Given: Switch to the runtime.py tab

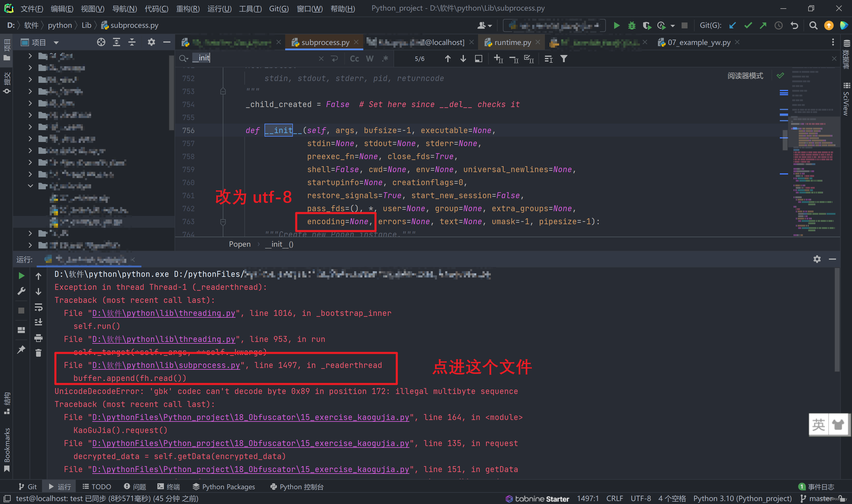Looking at the screenshot, I should [x=512, y=43].
